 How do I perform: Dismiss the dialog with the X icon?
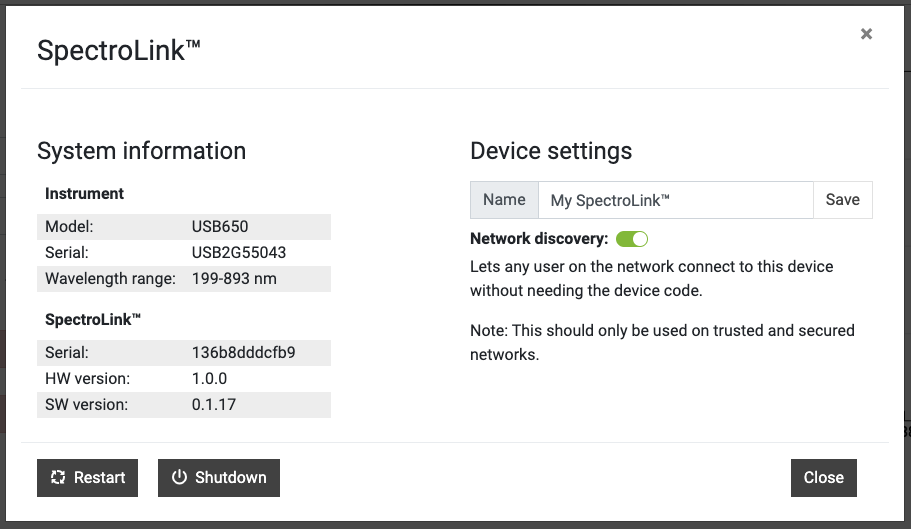pos(866,34)
